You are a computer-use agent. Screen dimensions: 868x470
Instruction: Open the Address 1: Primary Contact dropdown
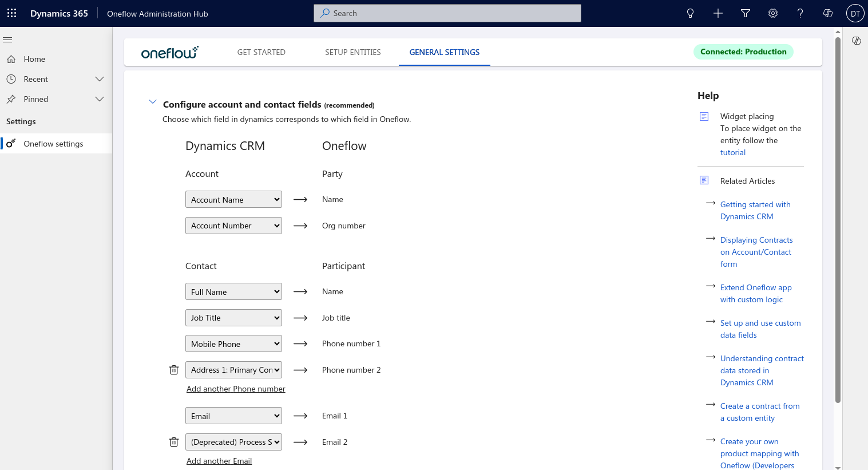233,370
